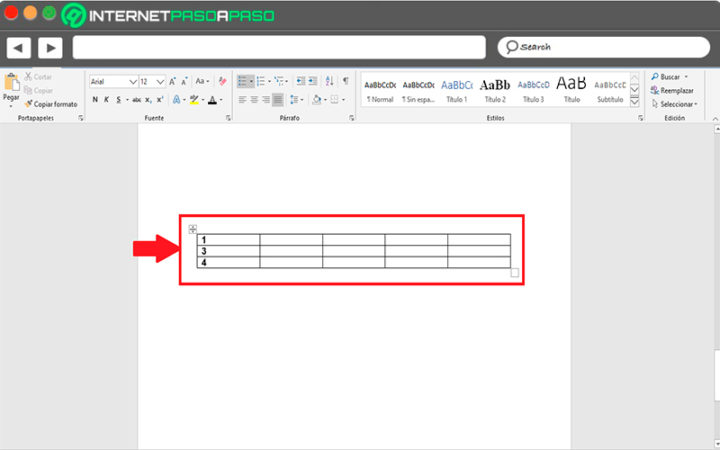
Task: Justify text alignment
Action: click(278, 100)
